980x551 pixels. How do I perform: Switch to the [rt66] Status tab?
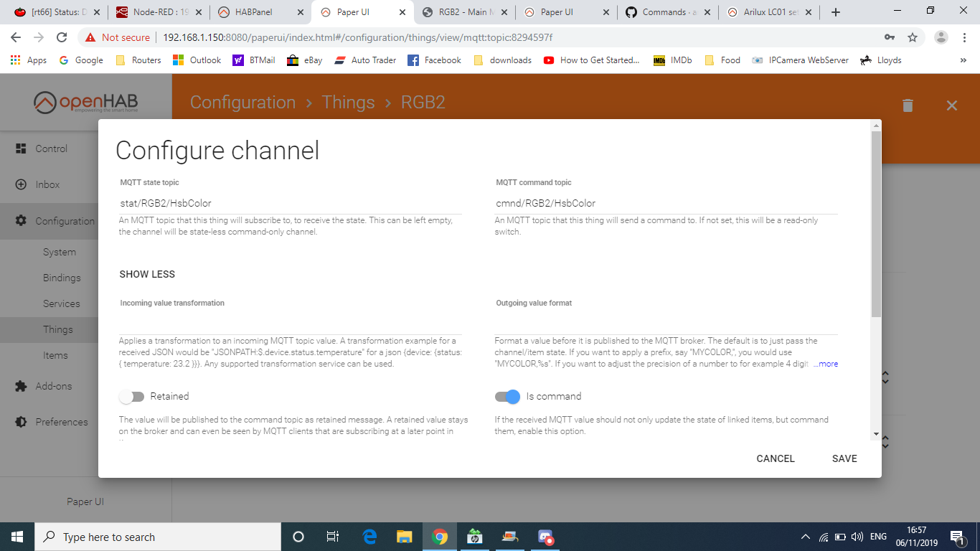pyautogui.click(x=57, y=12)
